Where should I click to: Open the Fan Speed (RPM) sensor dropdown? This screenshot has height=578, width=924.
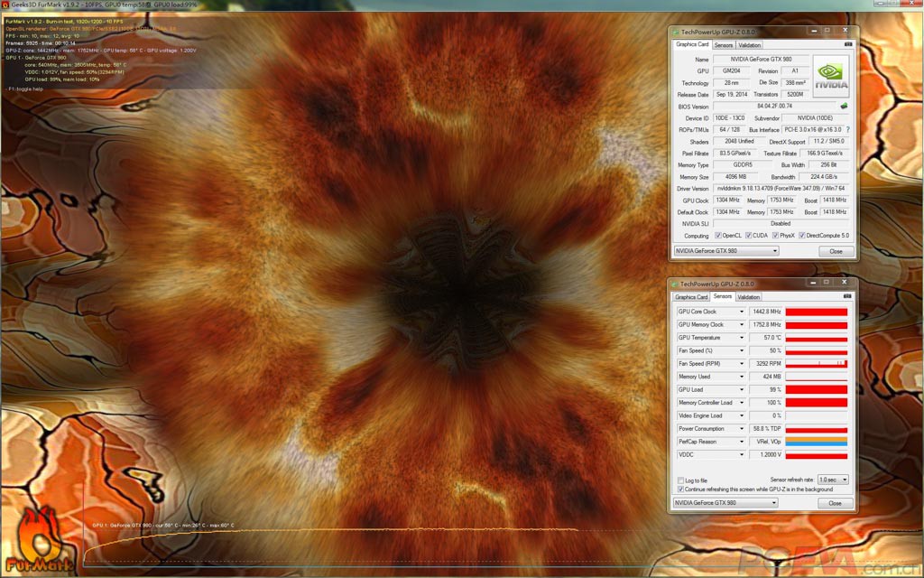pyautogui.click(x=742, y=363)
